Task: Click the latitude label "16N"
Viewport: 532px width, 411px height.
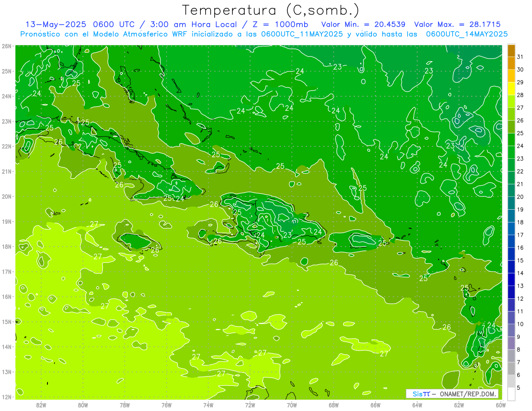Action: (7, 297)
